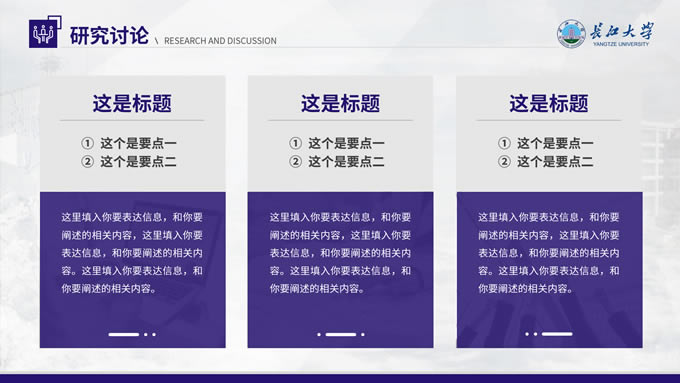Select the left card's purple body paragraph
This screenshot has height=383, width=680.
point(132,252)
